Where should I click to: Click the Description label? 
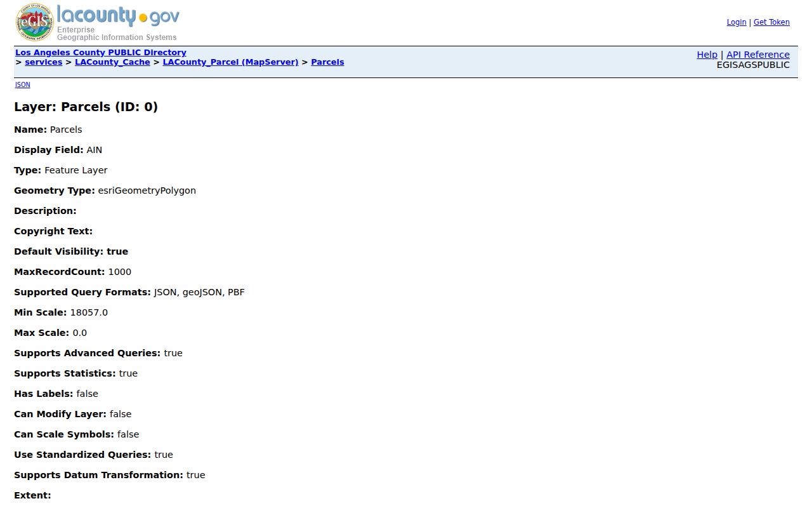click(x=45, y=211)
